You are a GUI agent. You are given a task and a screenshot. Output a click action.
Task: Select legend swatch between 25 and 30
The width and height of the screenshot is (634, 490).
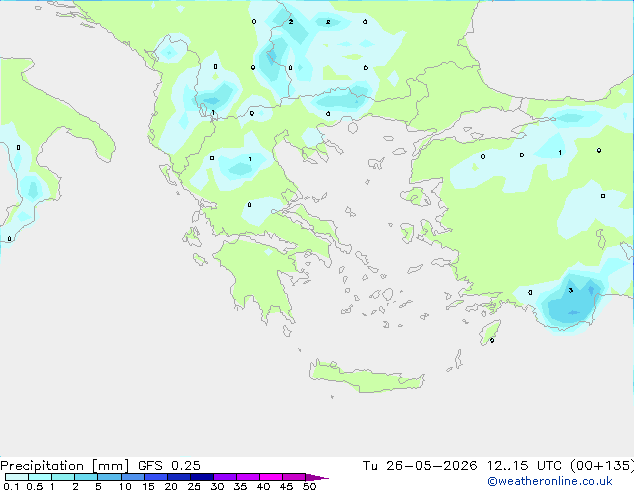coord(202,477)
